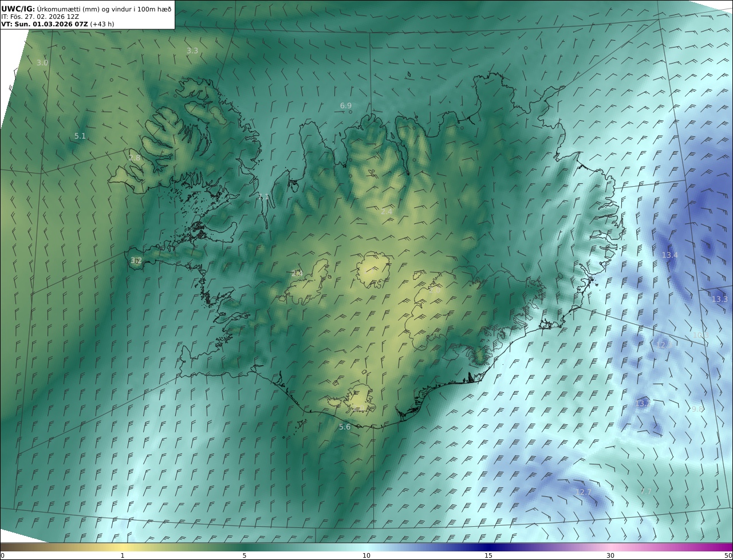The width and height of the screenshot is (733, 560).
Task: Click the 7.1 value label in the fjord
Action: (263, 196)
